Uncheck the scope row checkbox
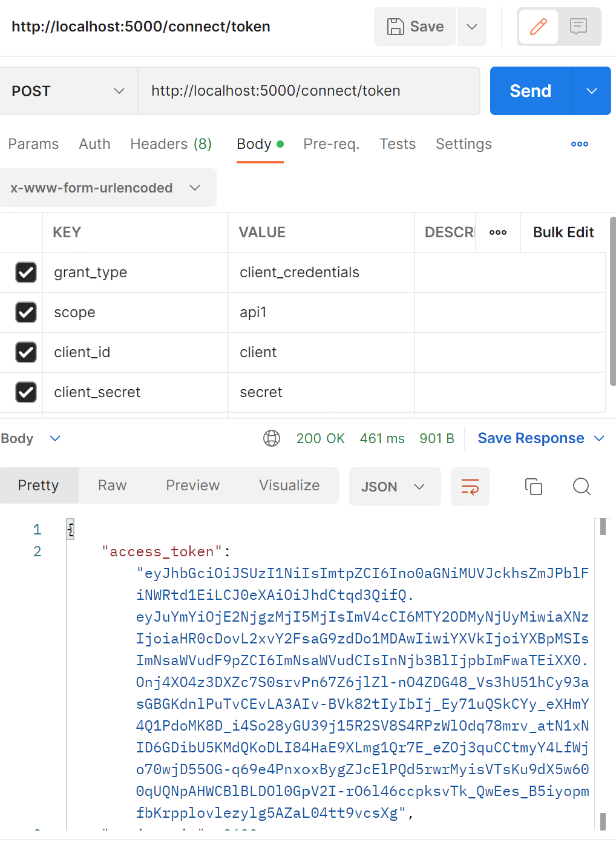Screen dimensions: 616x845 click(26, 312)
